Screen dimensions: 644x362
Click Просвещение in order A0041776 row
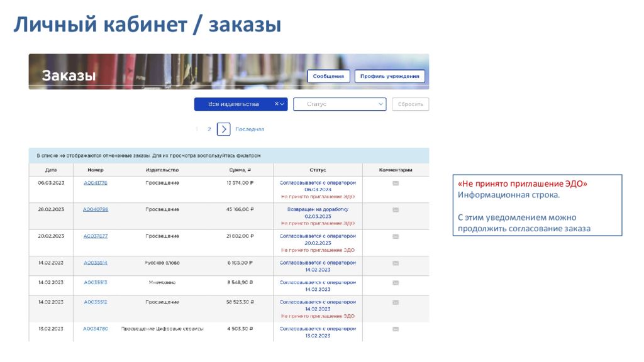[x=162, y=183]
